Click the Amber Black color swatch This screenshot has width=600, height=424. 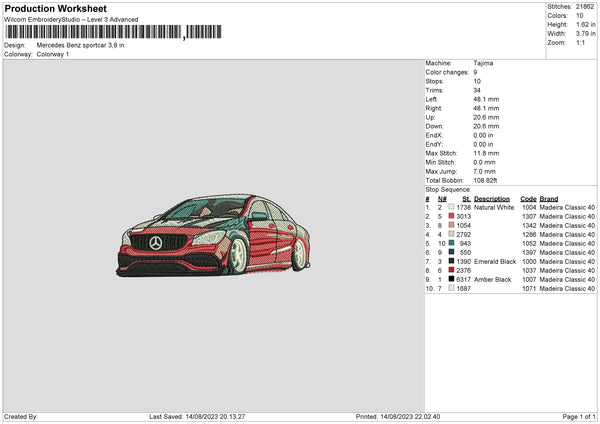click(x=452, y=279)
